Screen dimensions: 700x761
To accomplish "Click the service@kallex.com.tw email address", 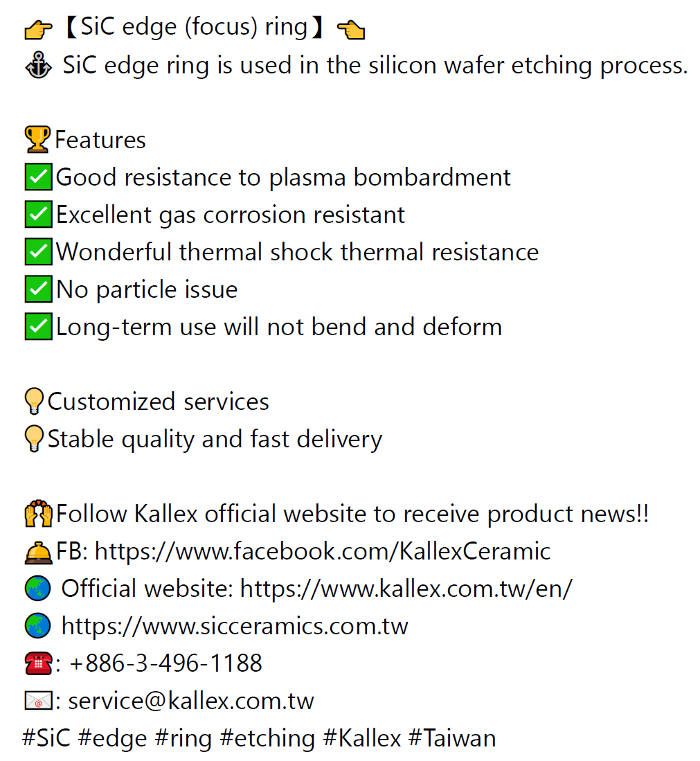I will tap(191, 701).
